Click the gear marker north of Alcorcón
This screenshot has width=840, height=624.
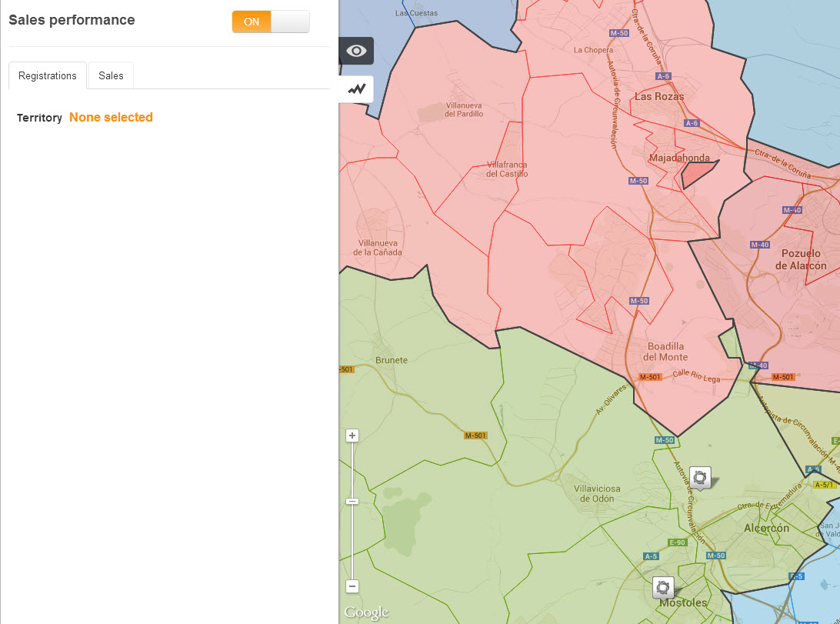(x=700, y=478)
